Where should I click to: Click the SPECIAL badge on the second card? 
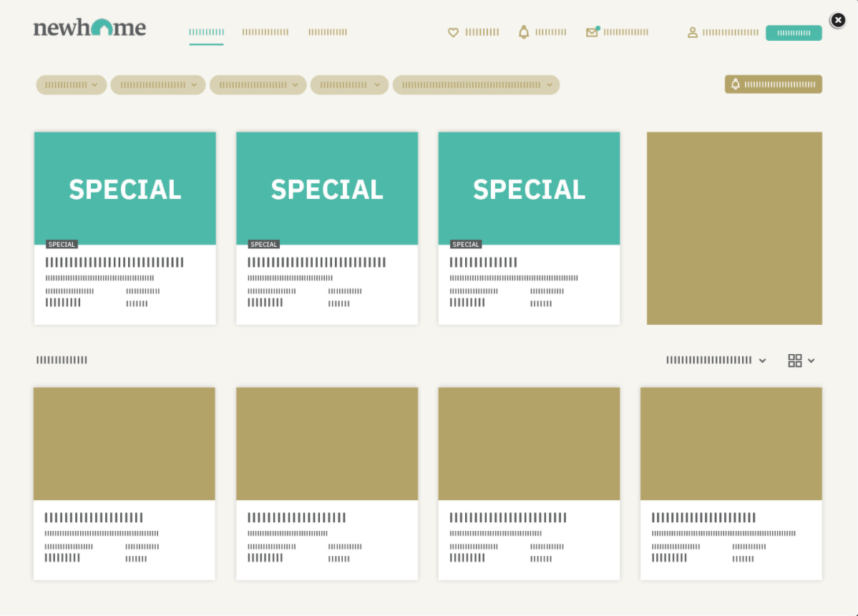click(x=264, y=245)
